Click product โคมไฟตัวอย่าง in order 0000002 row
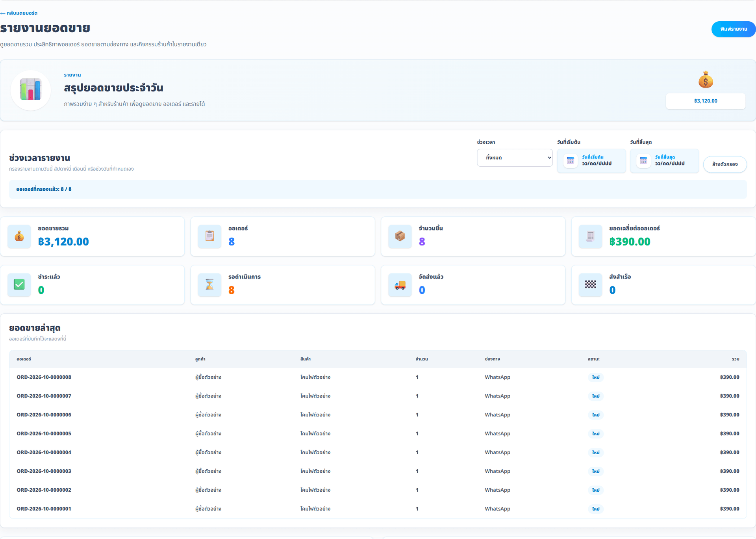This screenshot has height=539, width=756. (x=315, y=490)
